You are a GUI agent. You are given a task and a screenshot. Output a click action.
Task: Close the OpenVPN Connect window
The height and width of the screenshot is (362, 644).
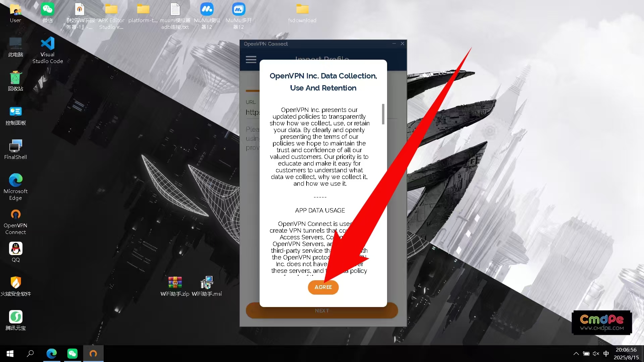tap(402, 44)
